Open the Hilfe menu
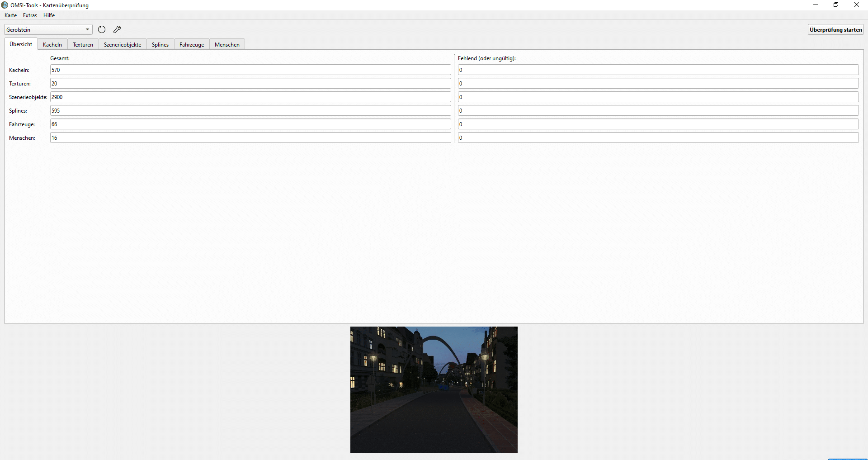This screenshot has width=868, height=460. [x=49, y=15]
